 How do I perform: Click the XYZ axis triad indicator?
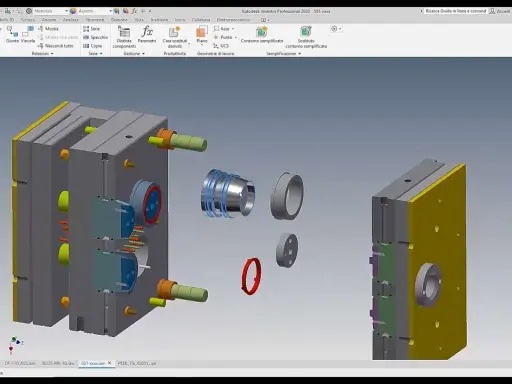point(15,345)
